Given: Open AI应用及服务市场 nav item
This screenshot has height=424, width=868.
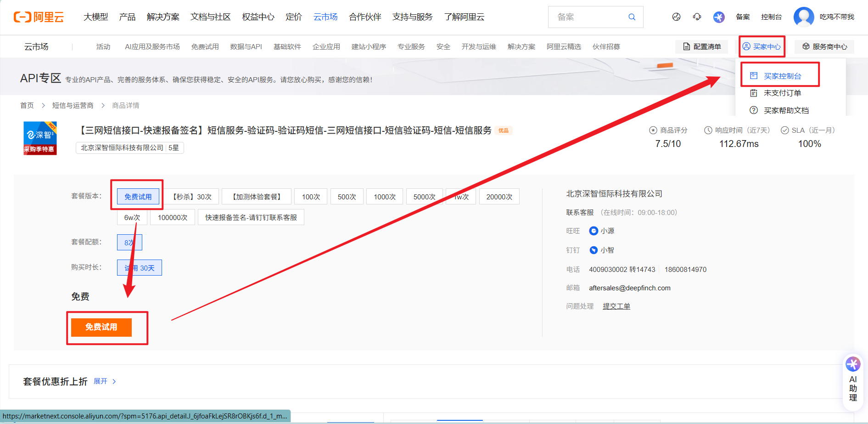Looking at the screenshot, I should tap(152, 46).
